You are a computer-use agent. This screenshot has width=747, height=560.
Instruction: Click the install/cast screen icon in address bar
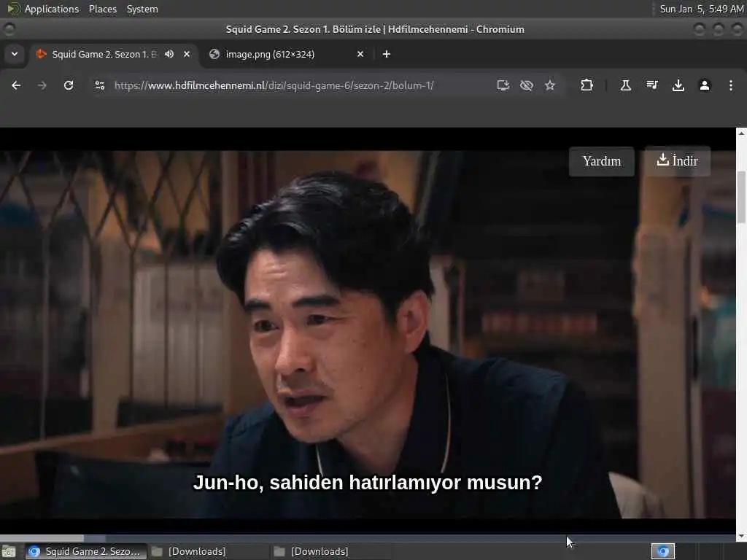503,85
